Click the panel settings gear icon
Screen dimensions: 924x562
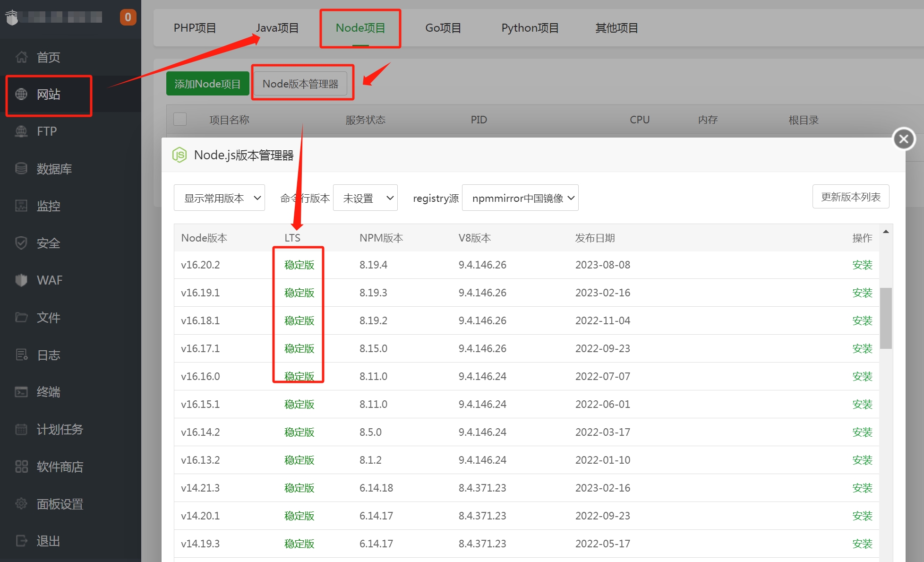(21, 504)
